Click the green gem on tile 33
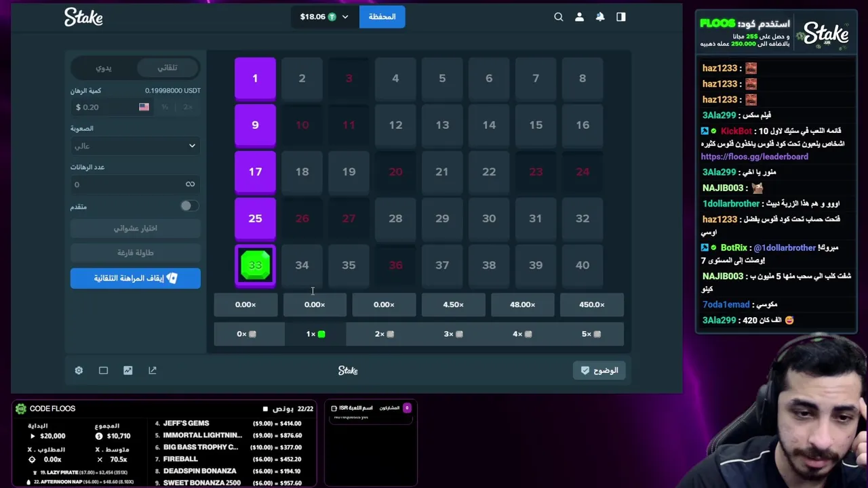Viewport: 868px width, 488px height. tap(255, 265)
